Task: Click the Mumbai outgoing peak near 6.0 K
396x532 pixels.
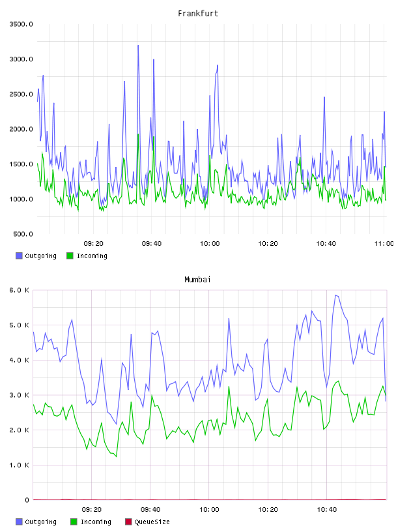Action: tap(335, 295)
